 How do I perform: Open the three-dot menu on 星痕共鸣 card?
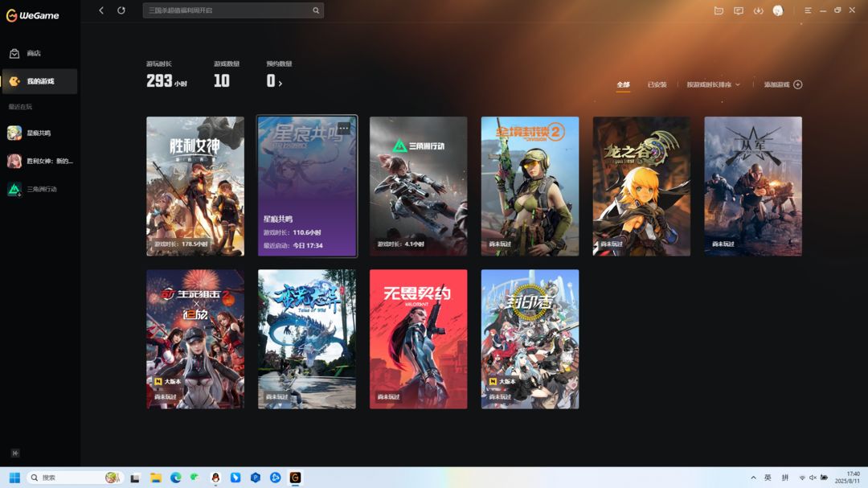[344, 128]
